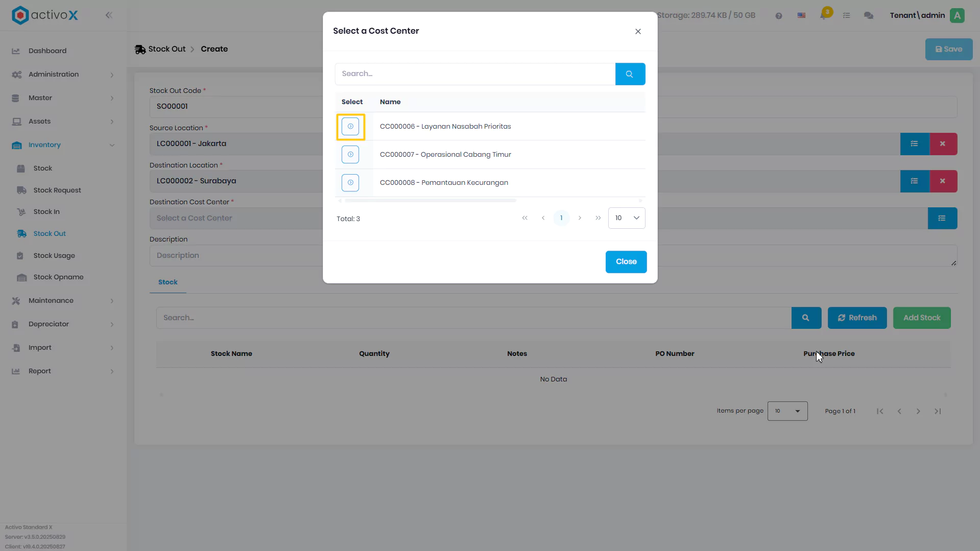
Task: Open the Tenant\admin user avatar
Action: 957,15
